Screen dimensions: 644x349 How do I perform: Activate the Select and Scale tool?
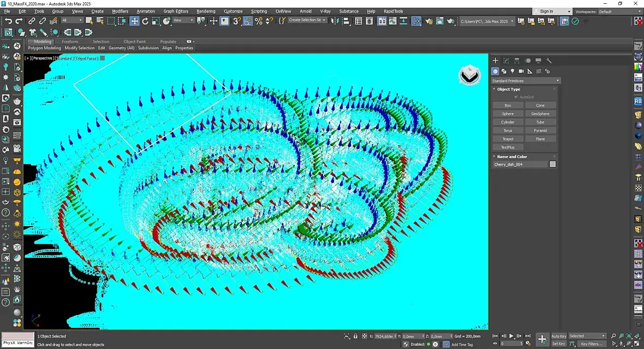click(x=156, y=21)
